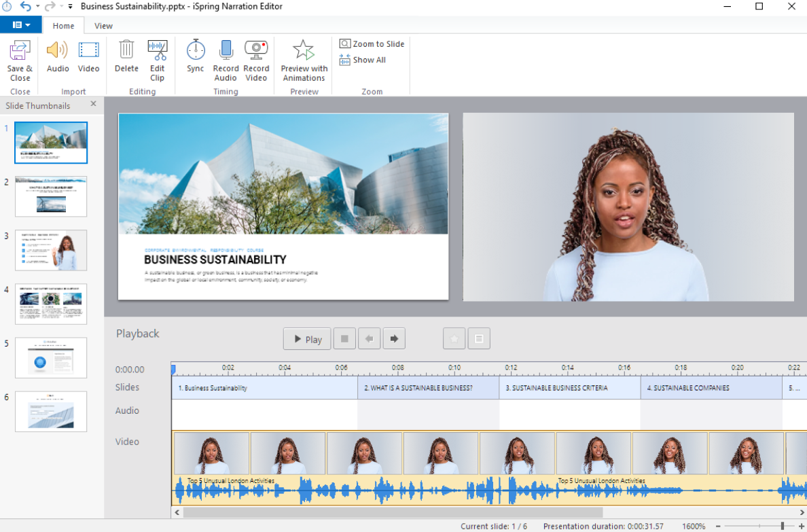Click the Sync timing tool

(x=195, y=59)
